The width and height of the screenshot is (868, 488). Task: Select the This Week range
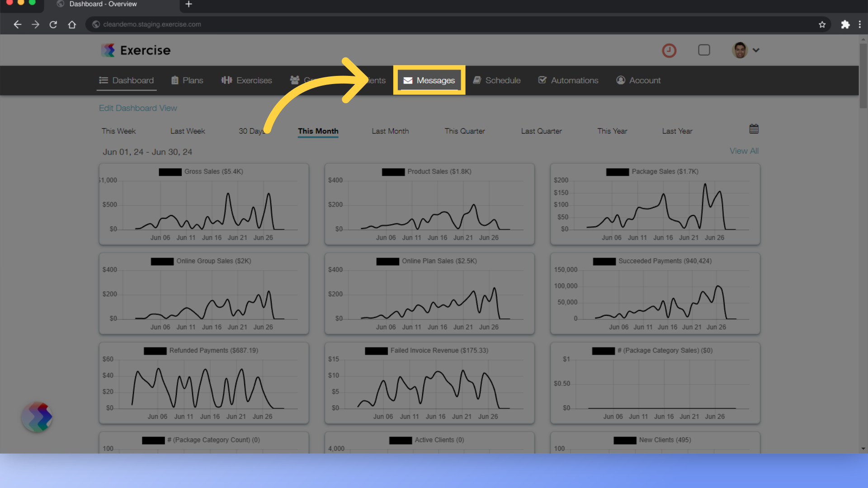[x=118, y=131]
